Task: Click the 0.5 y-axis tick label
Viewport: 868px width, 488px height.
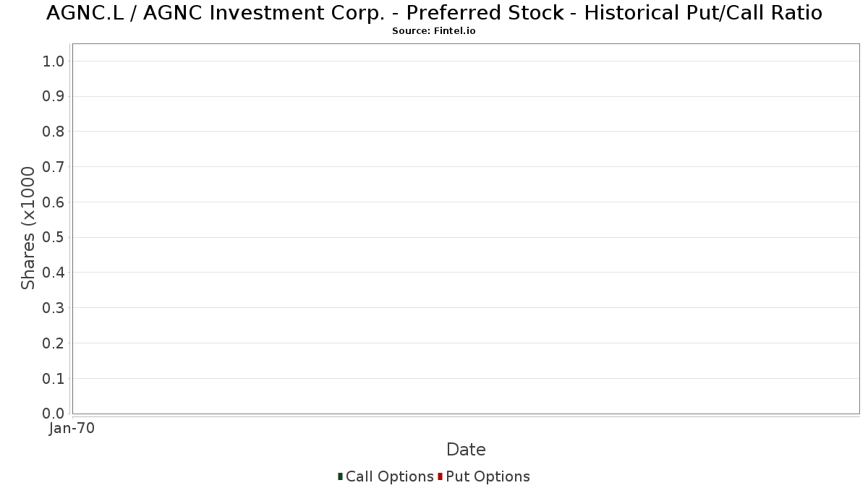Action: coord(54,238)
